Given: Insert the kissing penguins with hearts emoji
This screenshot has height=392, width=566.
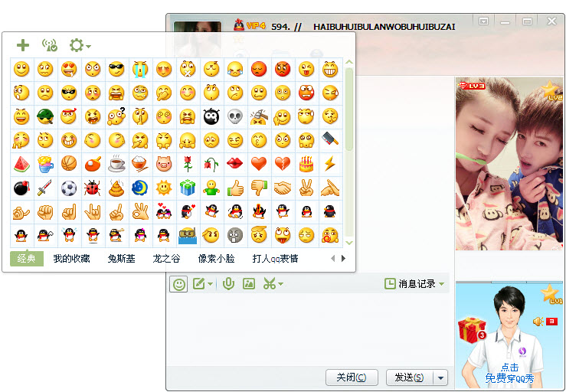Looking at the screenshot, I should coord(164,212).
